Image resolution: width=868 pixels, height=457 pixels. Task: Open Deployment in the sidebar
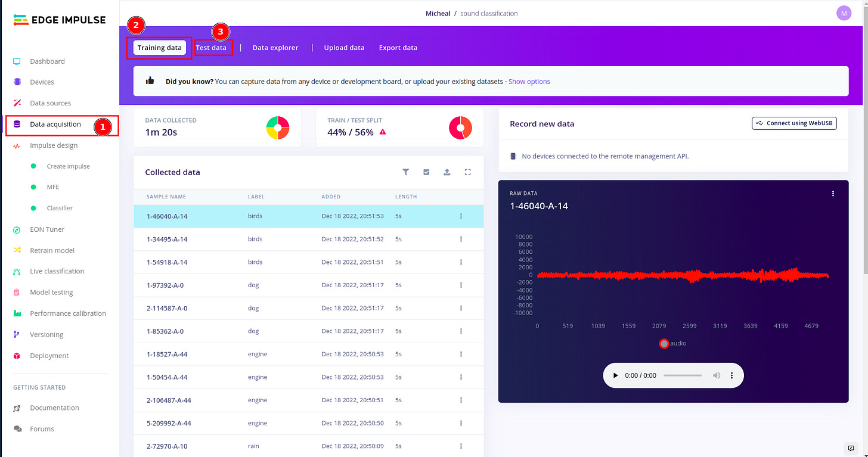click(49, 356)
